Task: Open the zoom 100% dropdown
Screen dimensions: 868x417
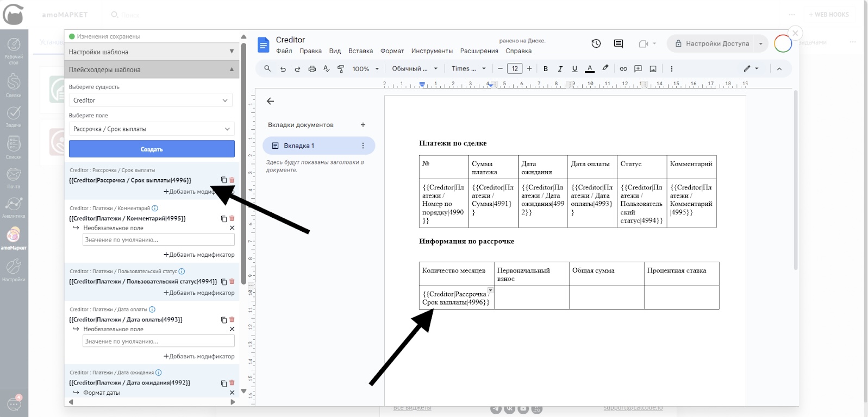Action: pos(365,69)
